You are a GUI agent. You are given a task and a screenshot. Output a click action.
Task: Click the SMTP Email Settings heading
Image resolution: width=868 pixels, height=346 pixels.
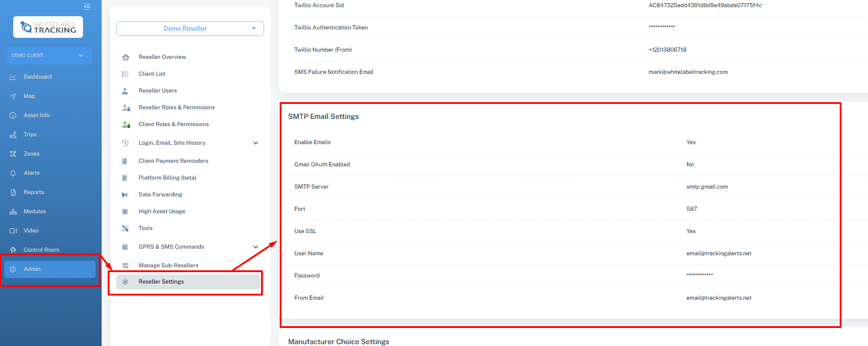[324, 117]
